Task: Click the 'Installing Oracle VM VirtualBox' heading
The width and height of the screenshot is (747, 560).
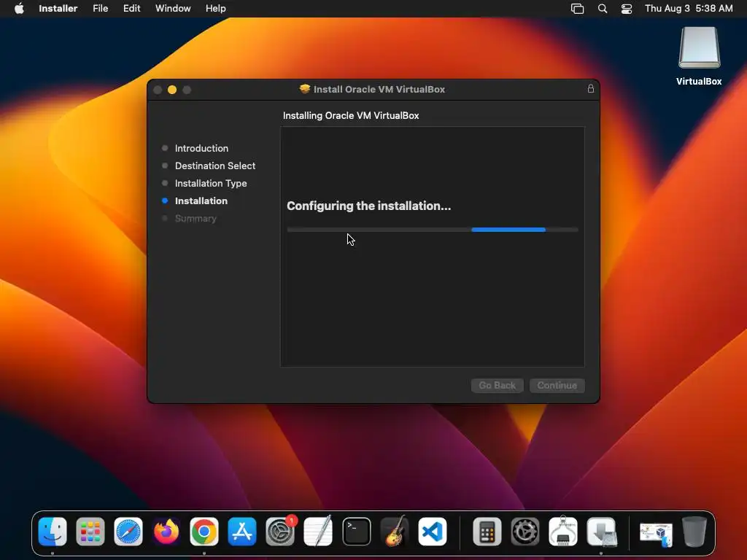Action: 351,115
